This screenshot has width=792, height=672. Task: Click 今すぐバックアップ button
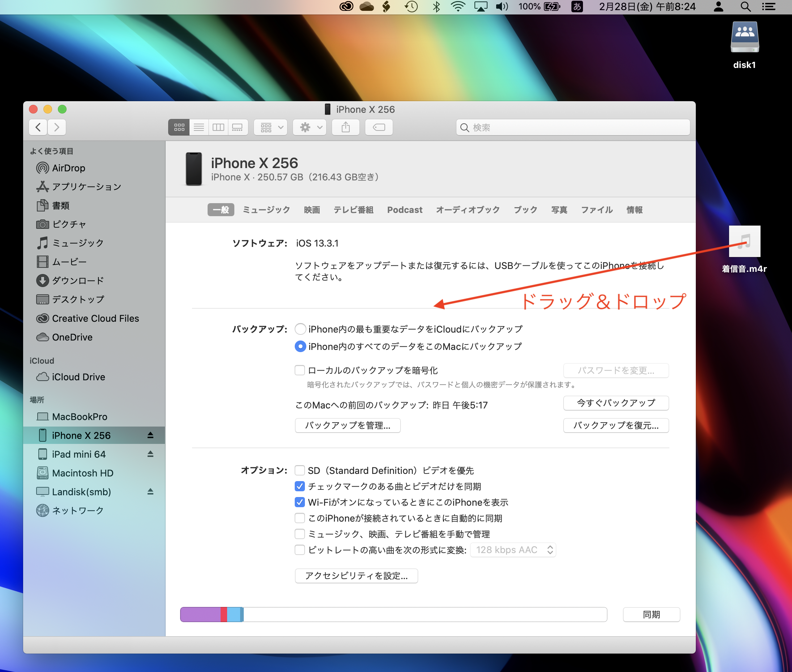(616, 403)
